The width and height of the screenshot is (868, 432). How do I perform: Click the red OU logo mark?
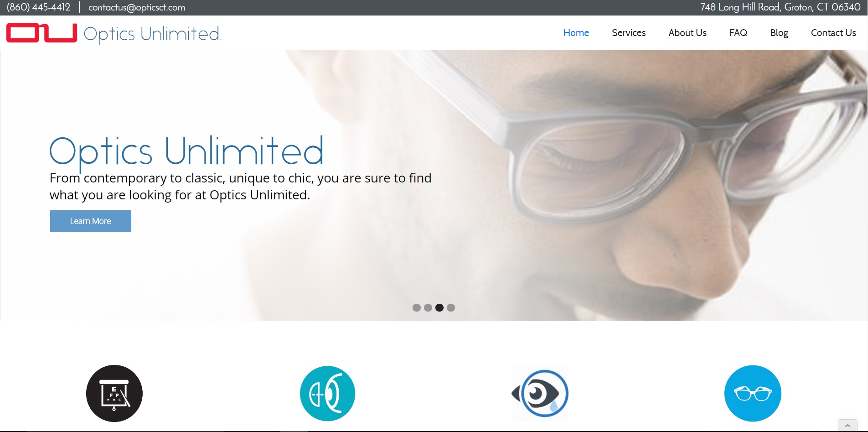41,33
